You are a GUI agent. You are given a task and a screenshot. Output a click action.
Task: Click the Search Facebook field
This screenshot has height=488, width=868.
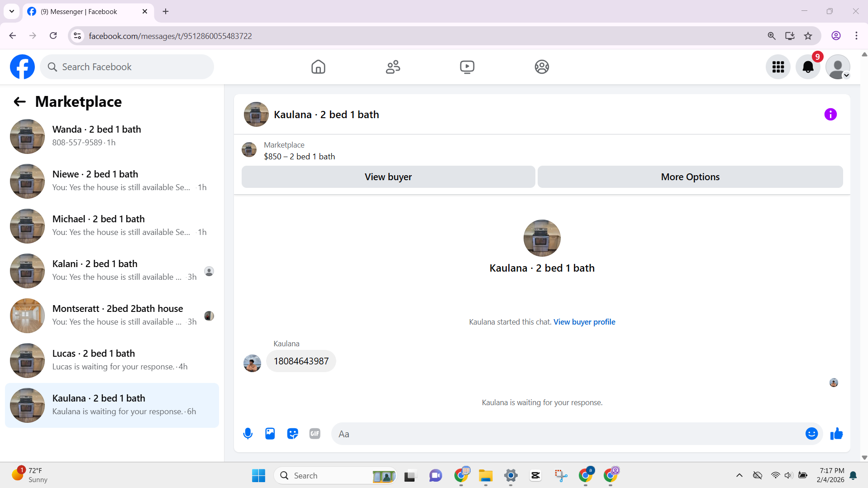(x=127, y=67)
